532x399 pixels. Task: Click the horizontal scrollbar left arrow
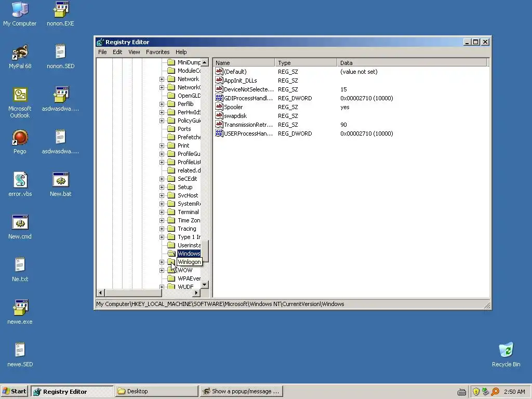point(100,292)
